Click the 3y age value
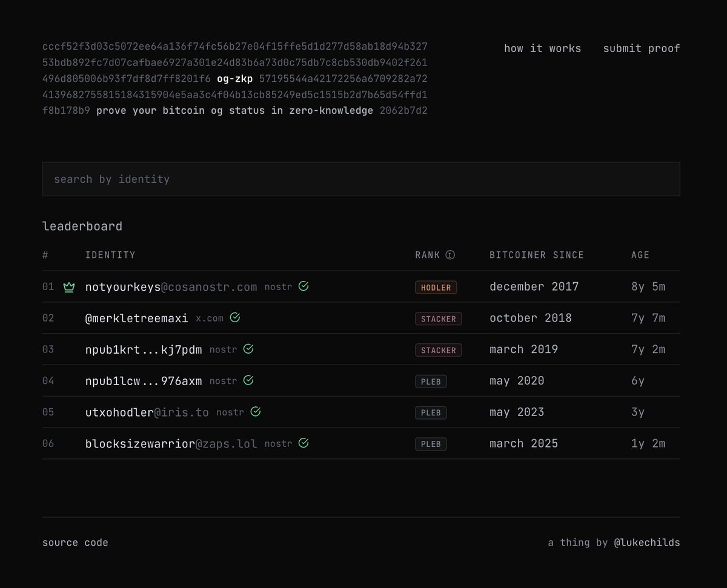Viewport: 727px width, 588px height. coord(638,412)
